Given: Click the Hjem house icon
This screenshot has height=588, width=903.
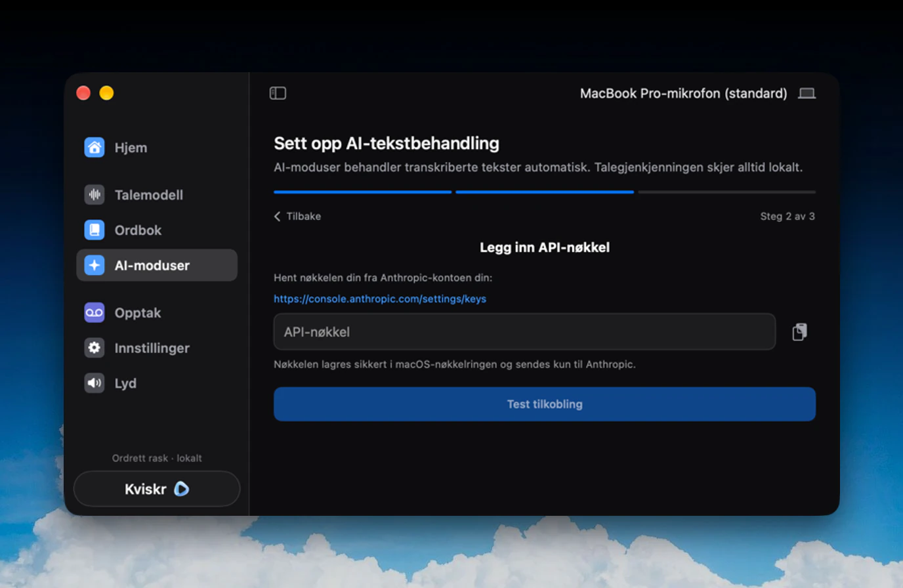Looking at the screenshot, I should tap(94, 148).
